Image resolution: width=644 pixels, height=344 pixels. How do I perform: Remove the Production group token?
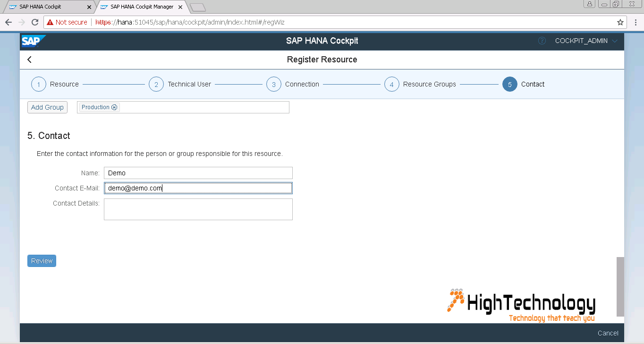coord(114,107)
